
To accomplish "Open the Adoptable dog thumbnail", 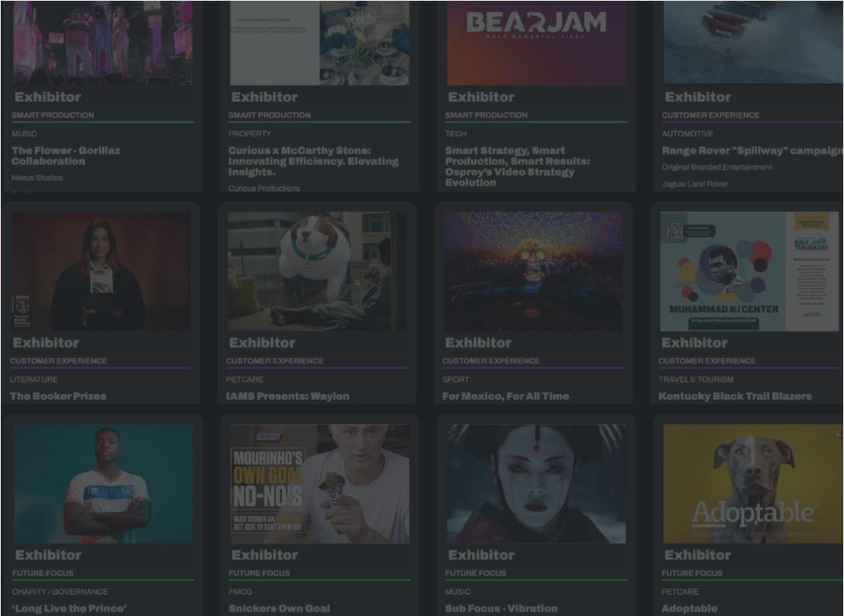I will pyautogui.click(x=753, y=484).
